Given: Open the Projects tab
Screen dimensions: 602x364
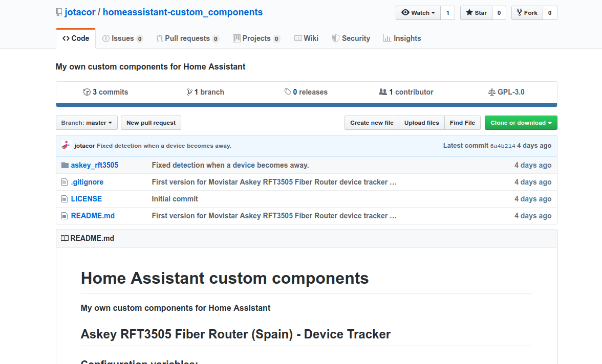Looking at the screenshot, I should [x=256, y=38].
